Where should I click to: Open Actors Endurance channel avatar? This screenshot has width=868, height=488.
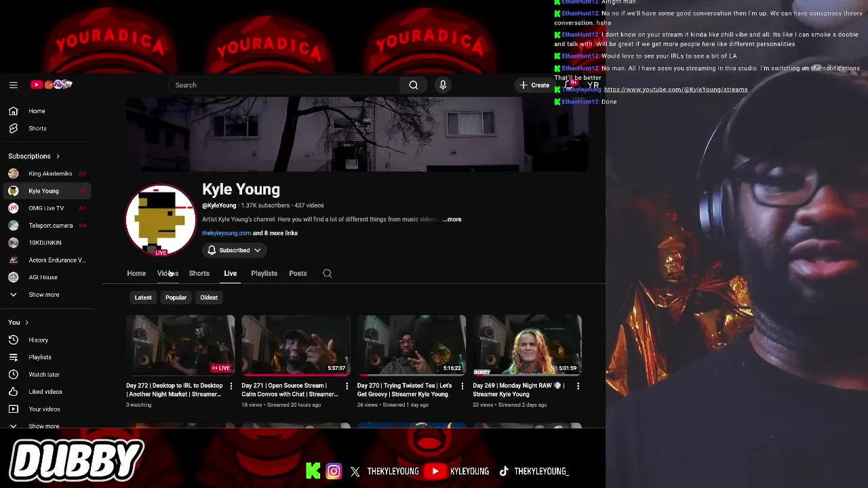point(13,260)
